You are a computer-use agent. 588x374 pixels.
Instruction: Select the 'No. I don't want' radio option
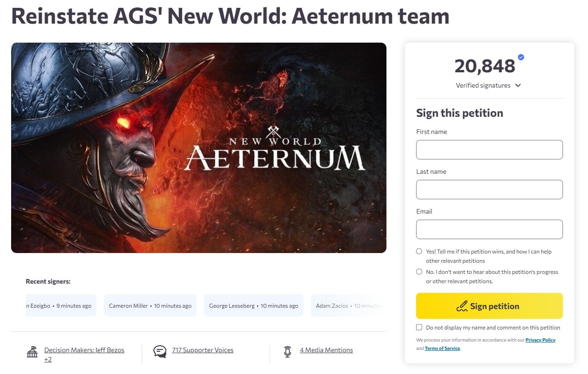click(419, 272)
